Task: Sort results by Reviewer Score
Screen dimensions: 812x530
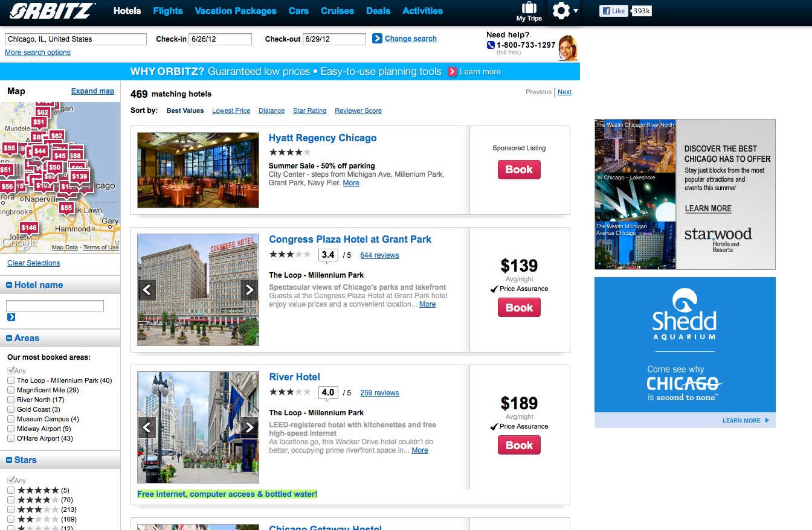Action: point(358,110)
